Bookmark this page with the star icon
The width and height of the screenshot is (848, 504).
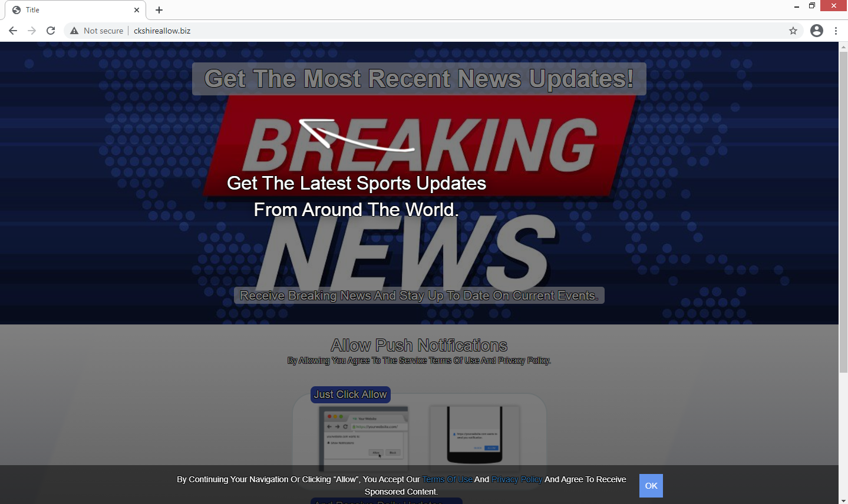[793, 31]
